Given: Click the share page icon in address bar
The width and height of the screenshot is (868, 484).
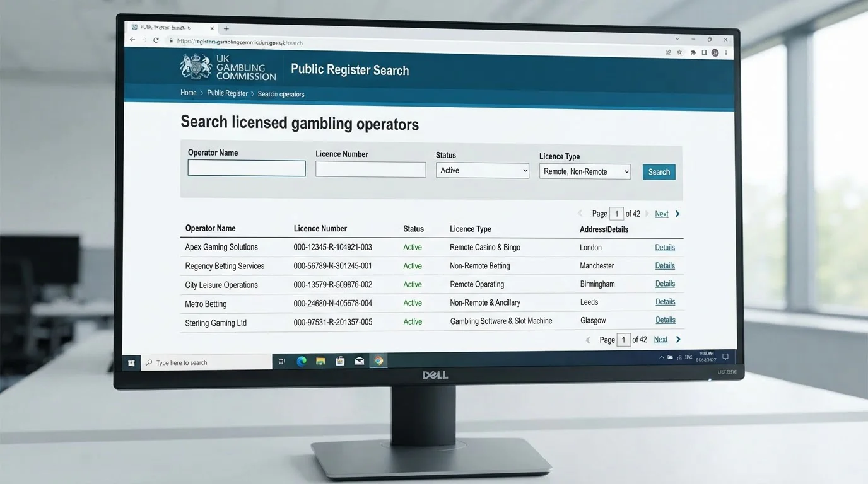Looking at the screenshot, I should coord(668,52).
